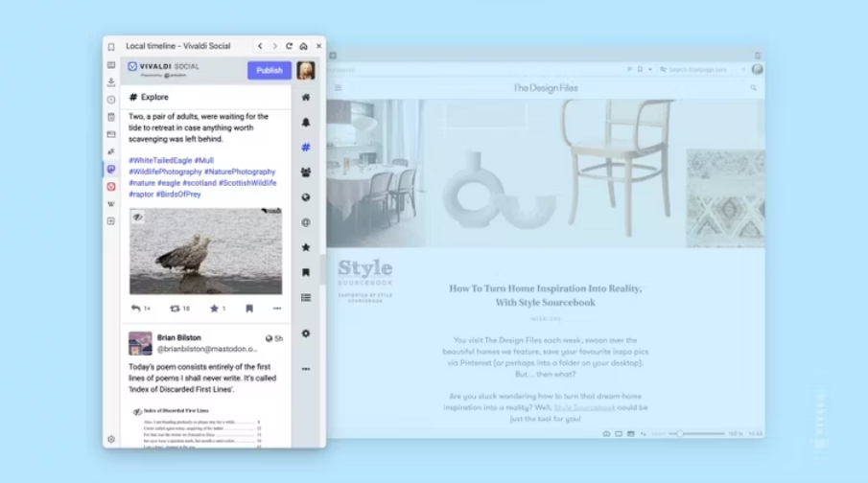Hide the Index of Discarded First Lines image
Viewport: 868px width, 483px height.
coord(137,412)
